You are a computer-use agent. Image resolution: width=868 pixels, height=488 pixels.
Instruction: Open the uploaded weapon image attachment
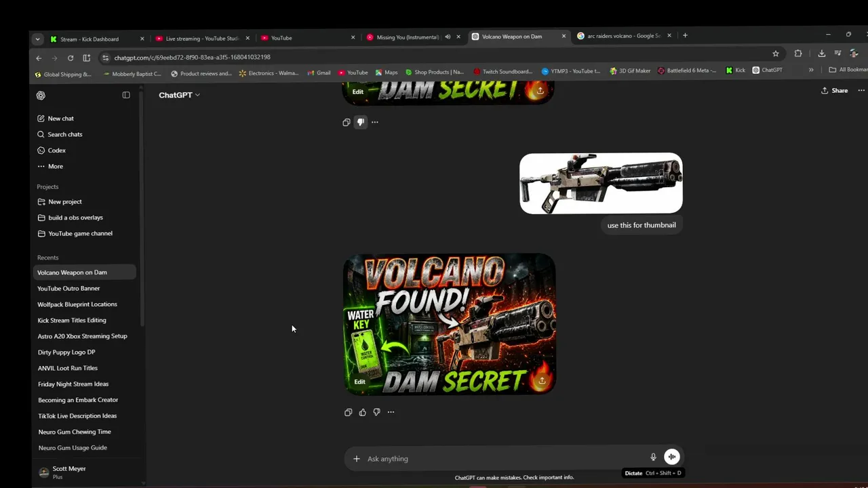(x=601, y=184)
